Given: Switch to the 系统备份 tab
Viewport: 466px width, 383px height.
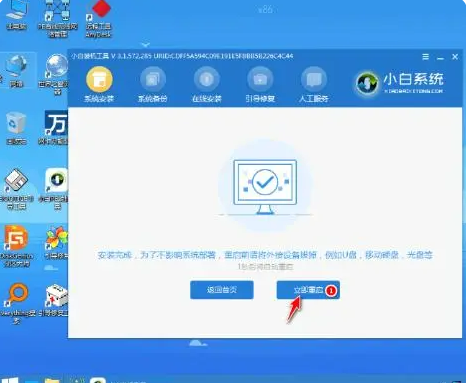Looking at the screenshot, I should coord(153,84).
